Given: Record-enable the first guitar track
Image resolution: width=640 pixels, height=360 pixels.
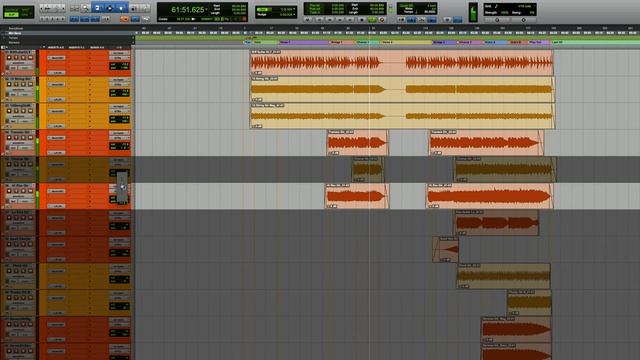Looking at the screenshot, I should tap(9, 58).
